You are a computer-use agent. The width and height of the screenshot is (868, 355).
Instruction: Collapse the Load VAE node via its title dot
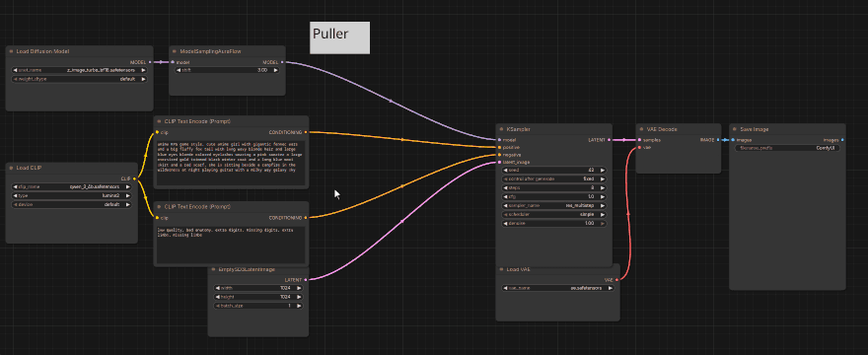(x=500, y=270)
